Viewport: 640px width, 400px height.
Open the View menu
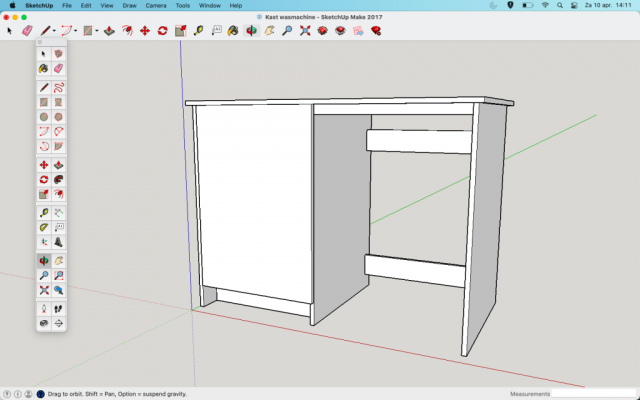point(107,6)
